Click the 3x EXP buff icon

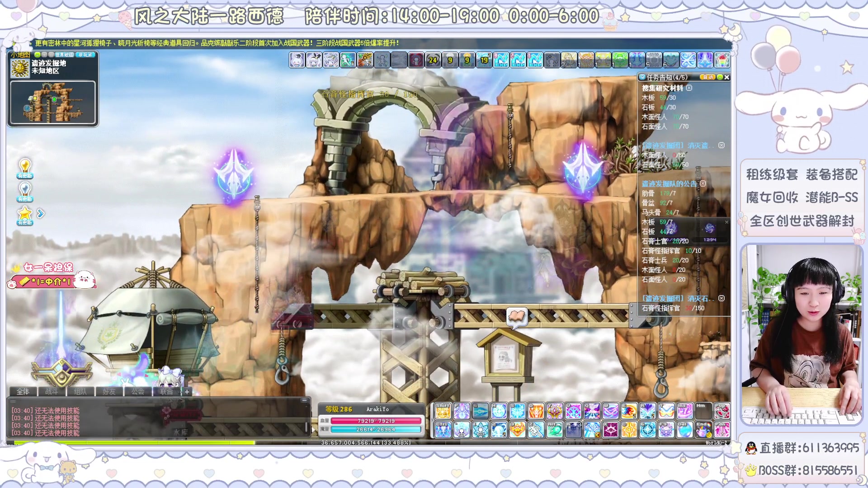click(x=501, y=60)
